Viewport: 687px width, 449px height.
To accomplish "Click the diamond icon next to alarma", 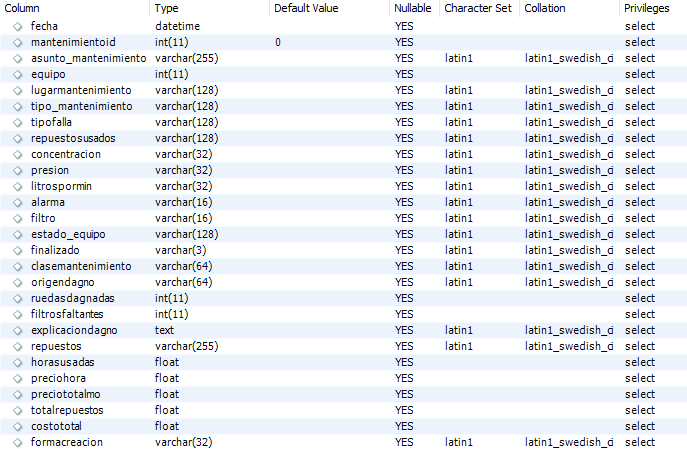I will [18, 202].
